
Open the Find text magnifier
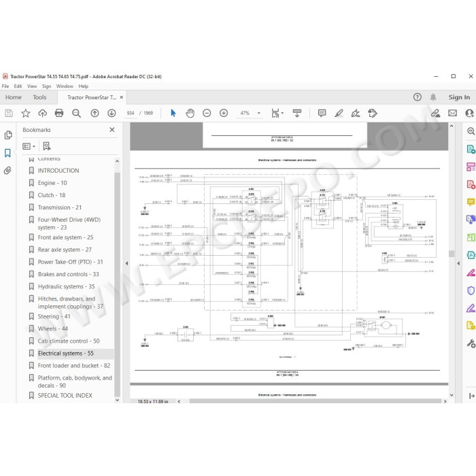(x=76, y=114)
